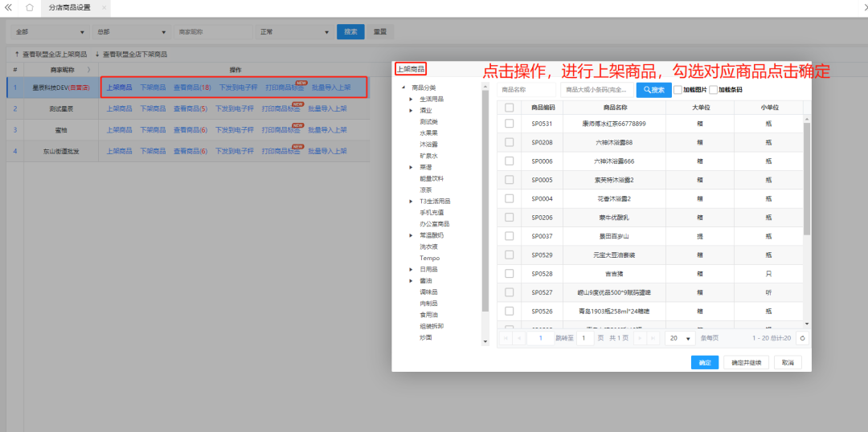The image size is (868, 432).
Task: Close the 分店商品设置 tab
Action: click(103, 7)
